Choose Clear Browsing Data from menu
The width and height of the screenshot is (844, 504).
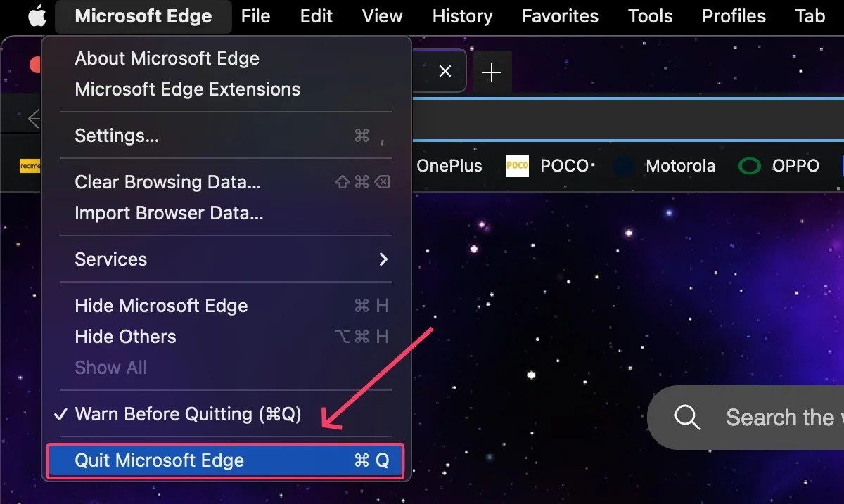click(167, 182)
